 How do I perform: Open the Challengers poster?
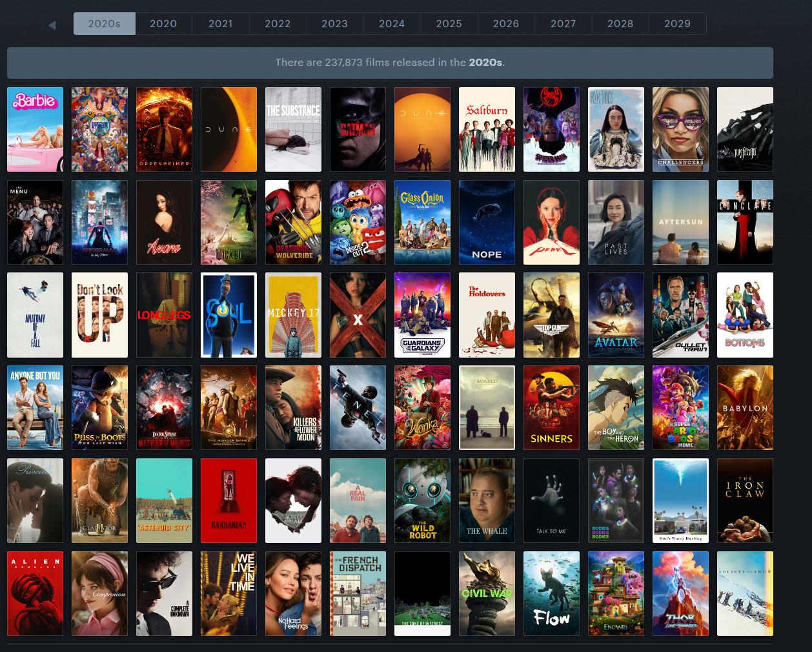[681, 130]
